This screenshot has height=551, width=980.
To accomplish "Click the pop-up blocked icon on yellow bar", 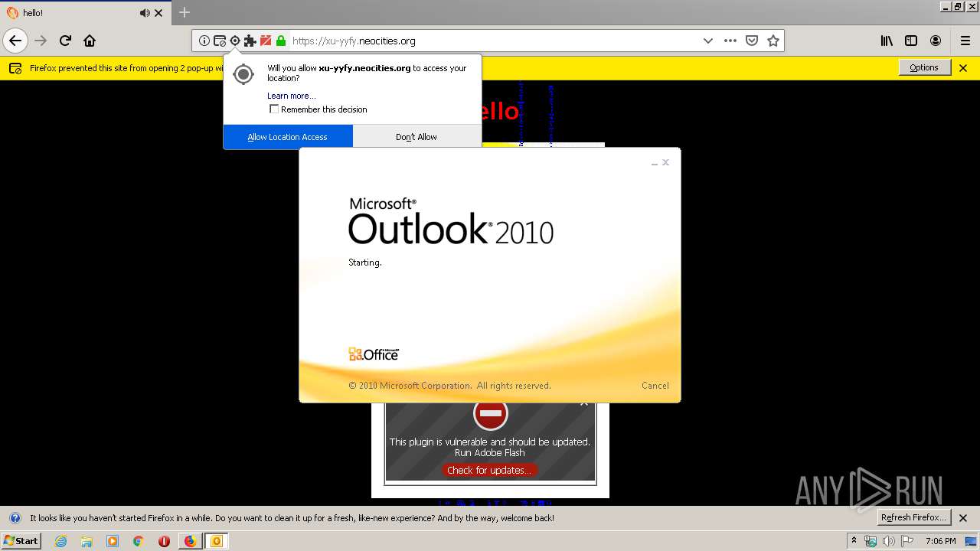I will click(x=15, y=68).
